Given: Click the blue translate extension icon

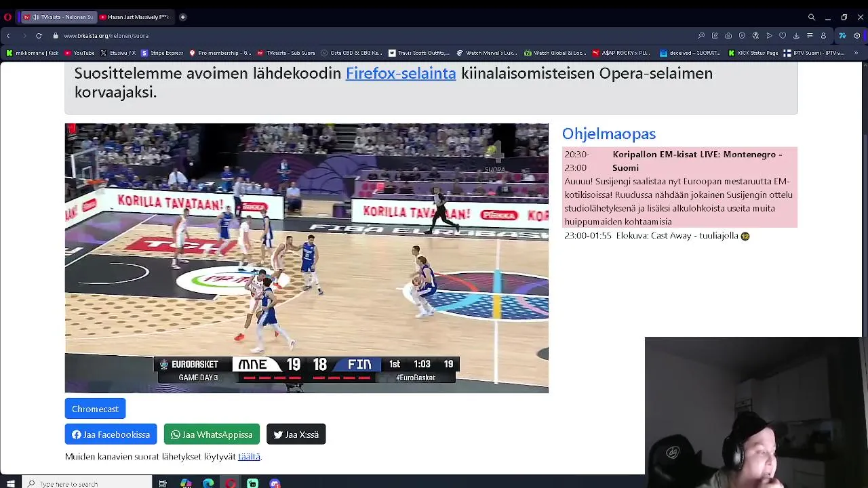Looking at the screenshot, I should [x=842, y=35].
